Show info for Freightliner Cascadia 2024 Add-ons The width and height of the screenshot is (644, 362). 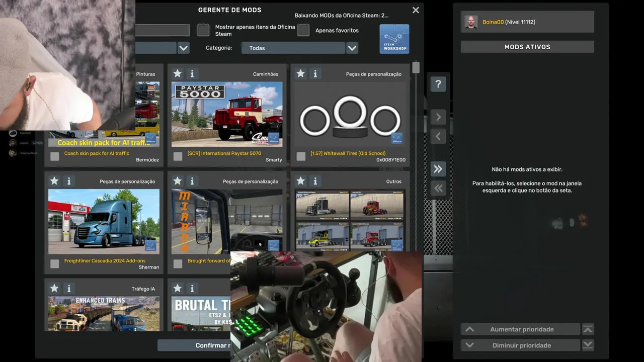tap(69, 181)
